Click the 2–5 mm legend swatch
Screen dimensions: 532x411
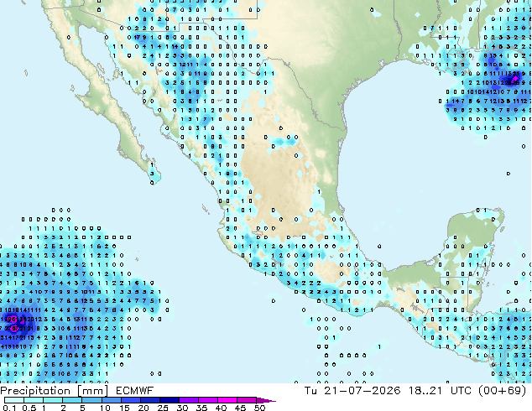tap(72, 400)
